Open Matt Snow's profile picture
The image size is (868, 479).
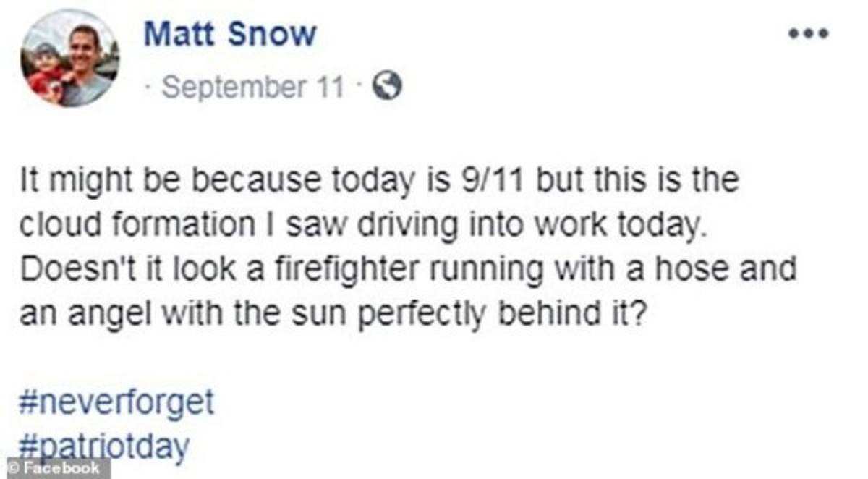click(x=70, y=59)
